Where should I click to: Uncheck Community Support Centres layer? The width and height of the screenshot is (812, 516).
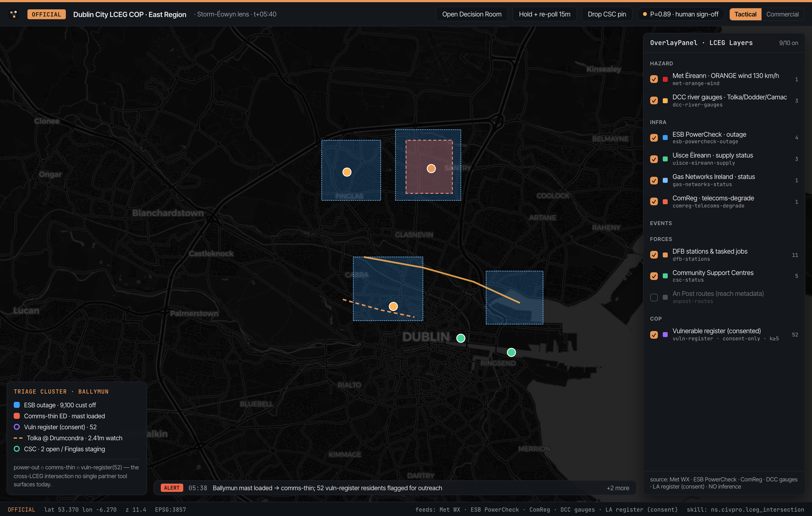pyautogui.click(x=654, y=276)
